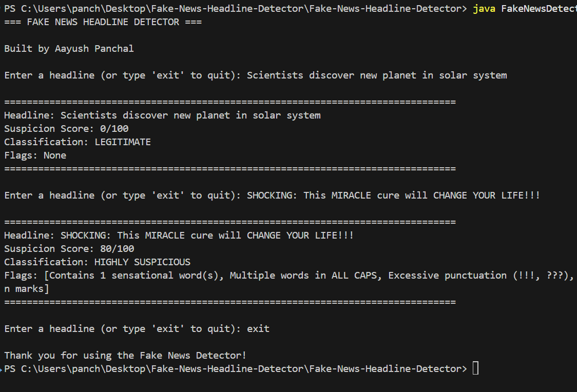
Task: Click the FAKE NEWS HEADLINE DETECTOR title line
Action: tap(103, 22)
